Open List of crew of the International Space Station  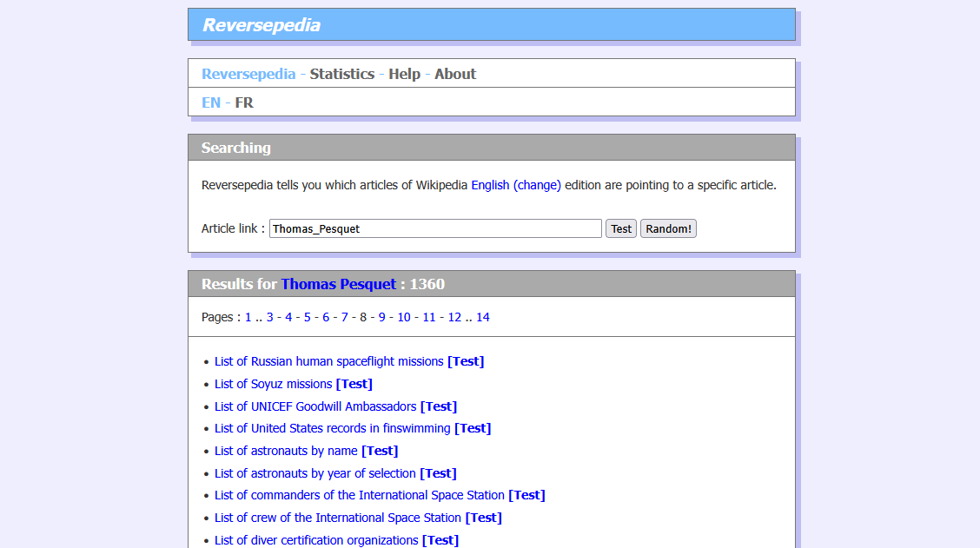337,518
